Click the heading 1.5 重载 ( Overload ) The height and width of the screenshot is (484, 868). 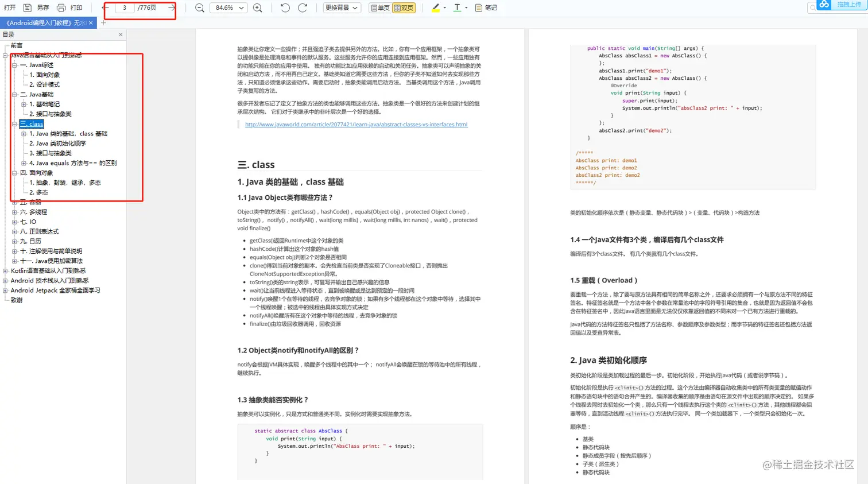pos(603,280)
